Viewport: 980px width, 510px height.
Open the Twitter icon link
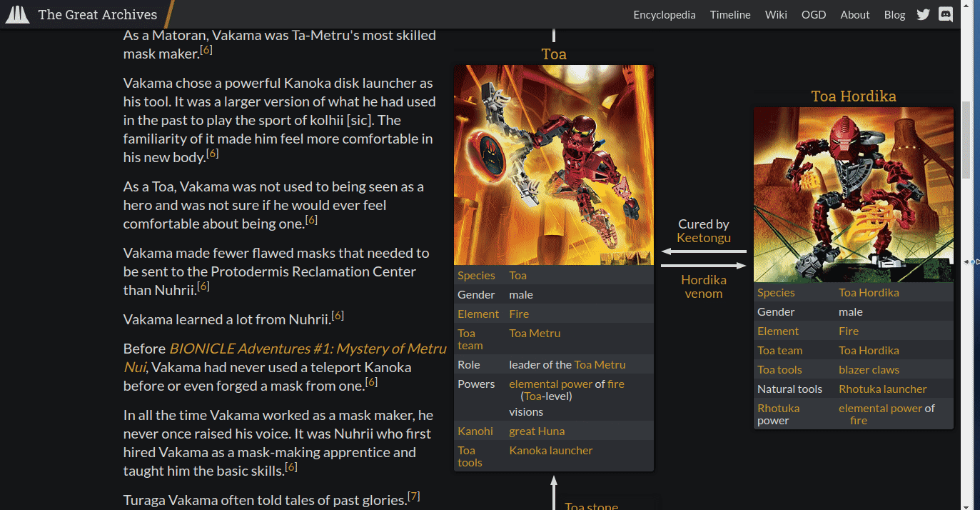point(923,14)
